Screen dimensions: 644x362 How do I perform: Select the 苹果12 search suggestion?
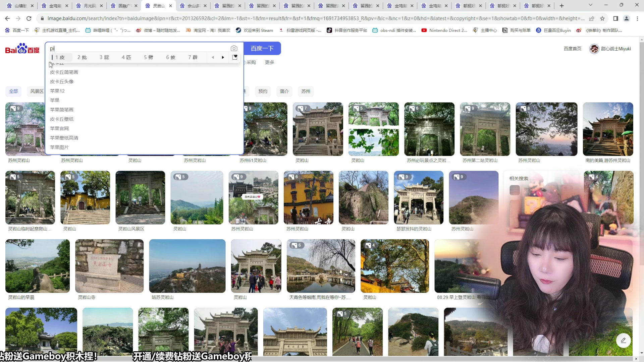pyautogui.click(x=57, y=91)
